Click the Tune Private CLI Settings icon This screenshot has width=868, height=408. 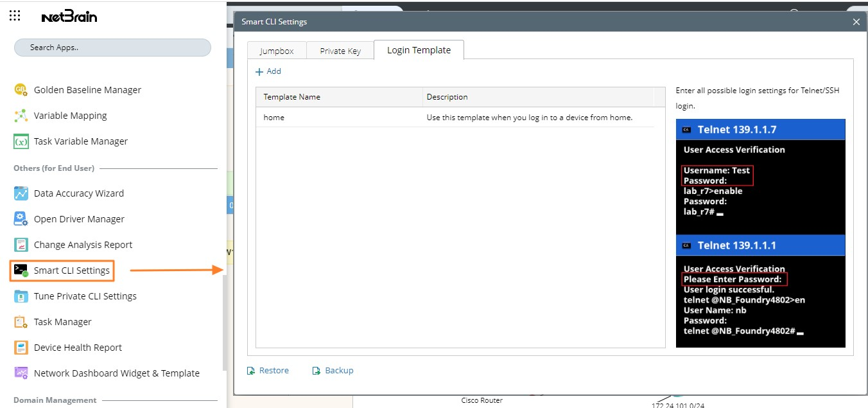coord(21,296)
